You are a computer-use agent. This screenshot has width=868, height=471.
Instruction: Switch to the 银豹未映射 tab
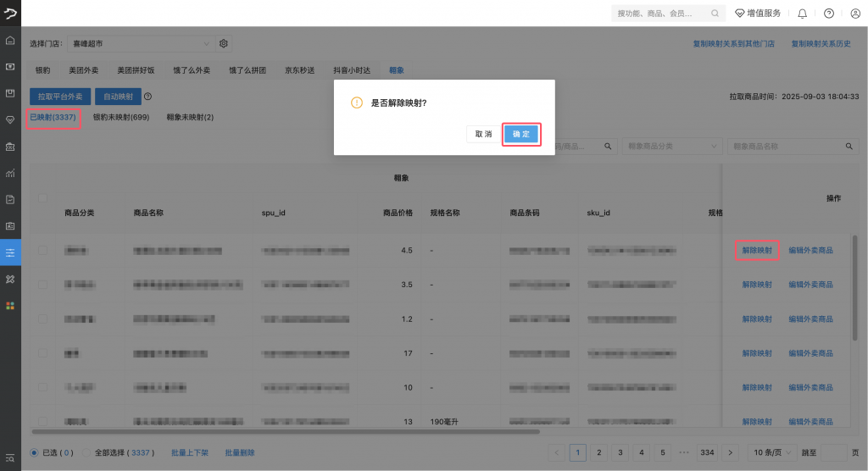tap(121, 117)
